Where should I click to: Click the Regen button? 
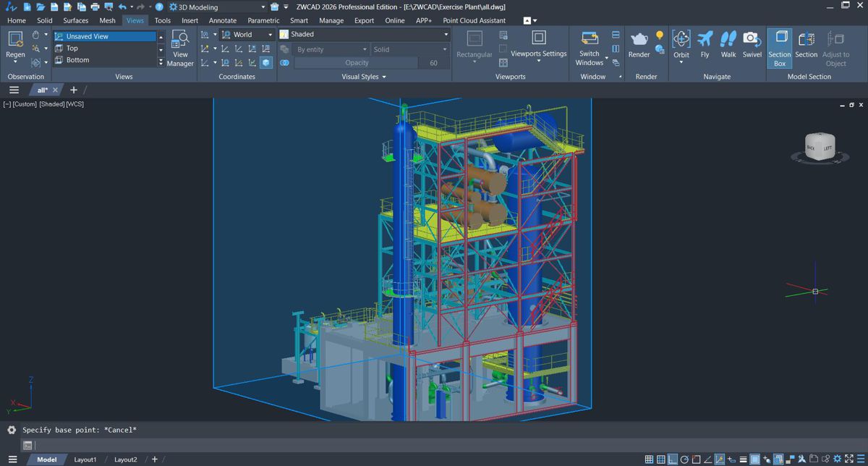pos(15,46)
